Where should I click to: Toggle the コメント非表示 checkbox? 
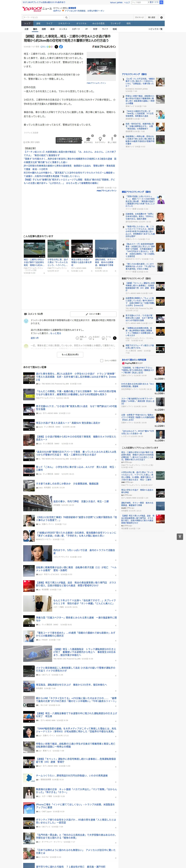coord(102,361)
